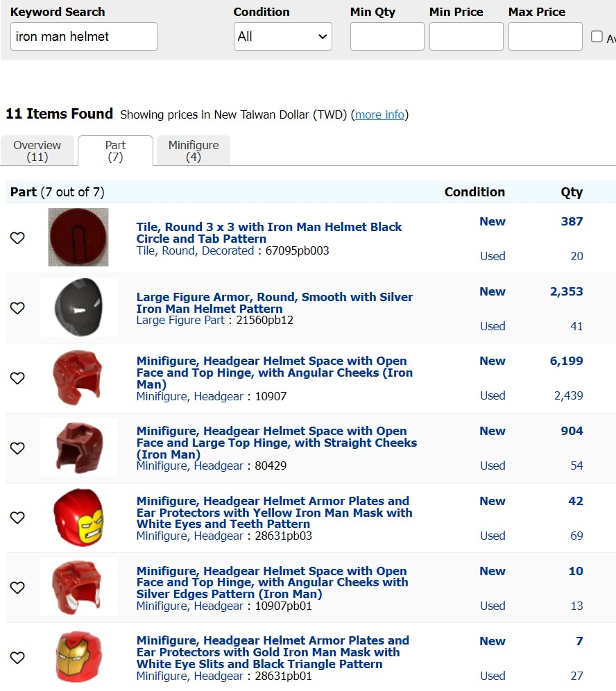Open Silver Edges Pattern helmet title link
The height and width of the screenshot is (691, 616).
tap(273, 582)
